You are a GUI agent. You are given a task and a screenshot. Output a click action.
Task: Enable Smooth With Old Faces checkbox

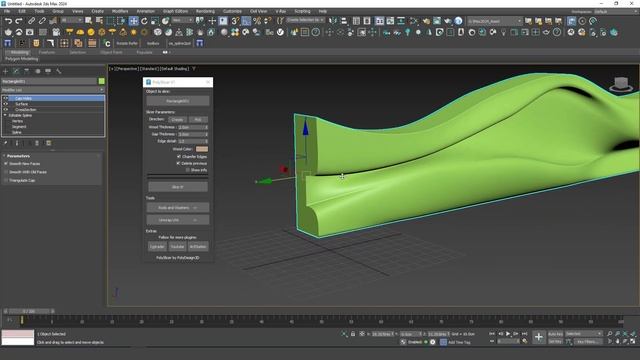[6, 172]
